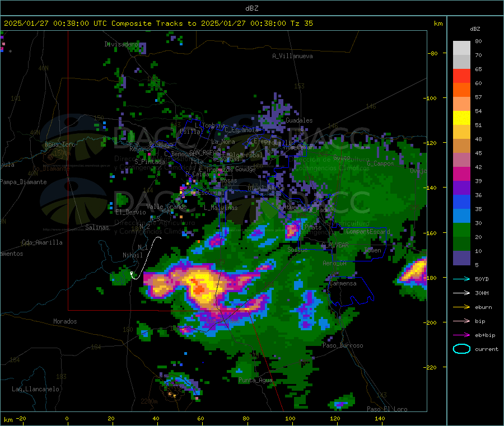Click the 'Tz 35' threshold text
Viewport: 504px width, 426px height.
click(301, 24)
